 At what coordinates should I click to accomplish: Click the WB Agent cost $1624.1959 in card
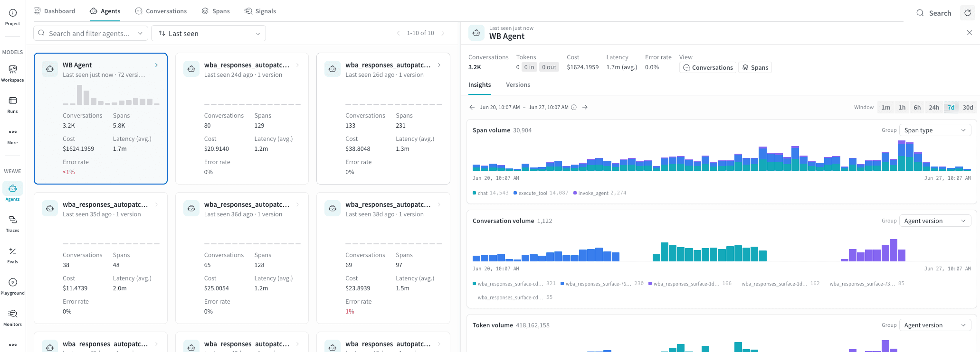78,149
